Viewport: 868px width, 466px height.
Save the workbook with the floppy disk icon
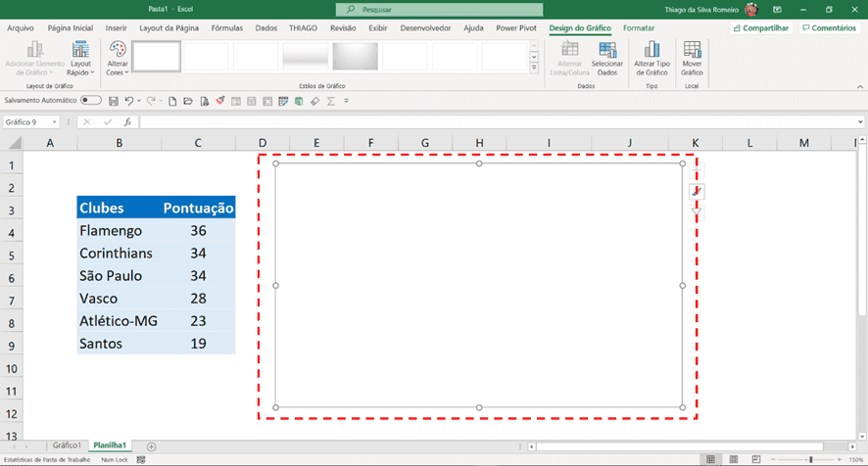click(114, 101)
